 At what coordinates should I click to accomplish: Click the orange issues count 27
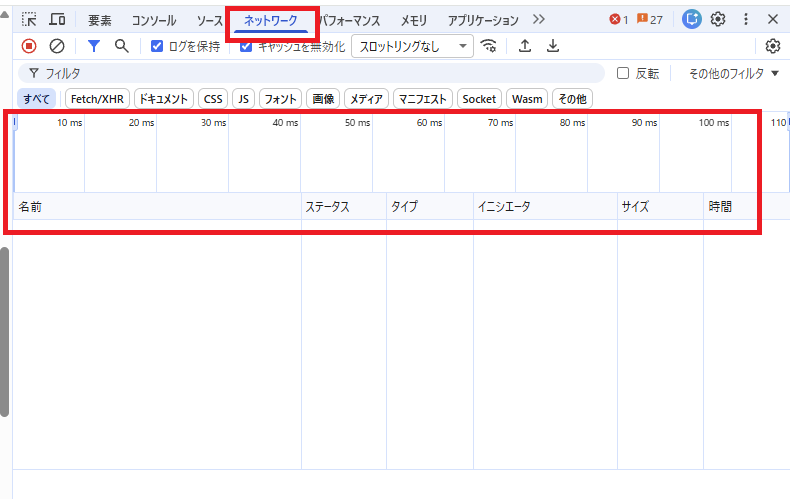click(x=650, y=20)
